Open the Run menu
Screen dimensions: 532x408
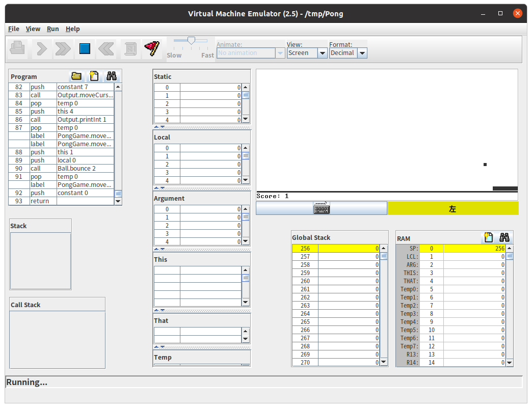point(52,29)
